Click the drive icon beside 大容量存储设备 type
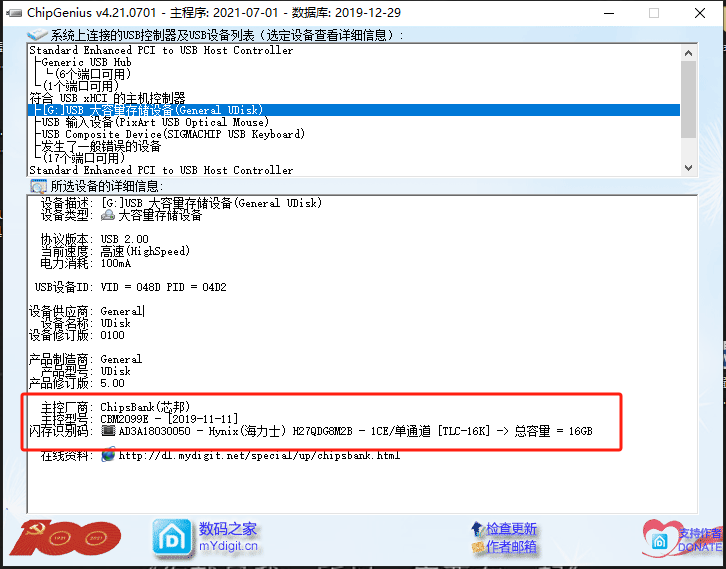The height and width of the screenshot is (569, 726). click(108, 215)
